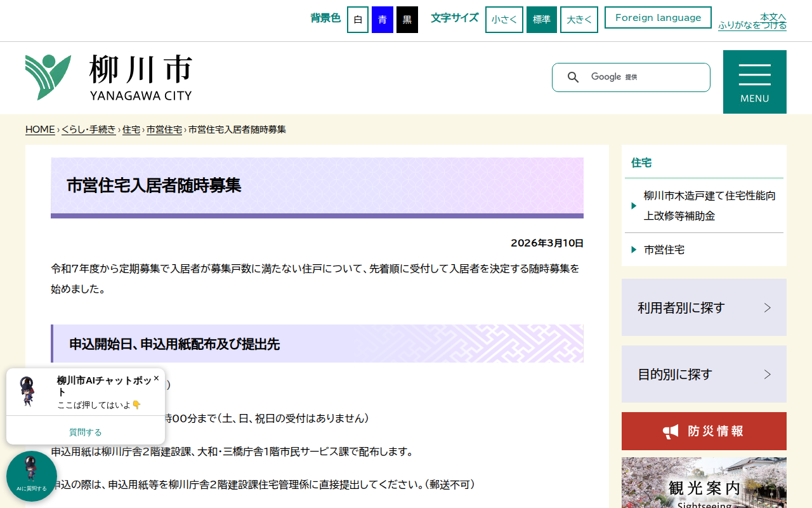Open 市営住宅 breadcrumb link

pos(164,130)
